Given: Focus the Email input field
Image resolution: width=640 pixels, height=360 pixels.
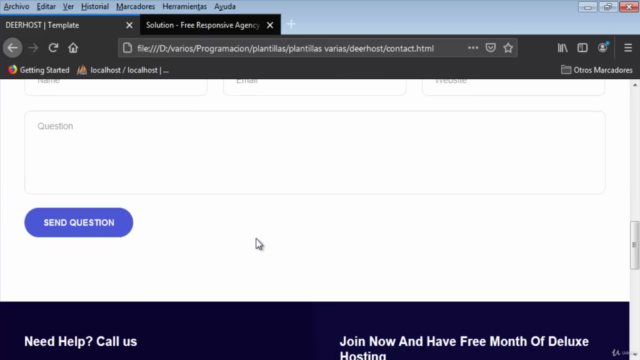Looking at the screenshot, I should (315, 86).
